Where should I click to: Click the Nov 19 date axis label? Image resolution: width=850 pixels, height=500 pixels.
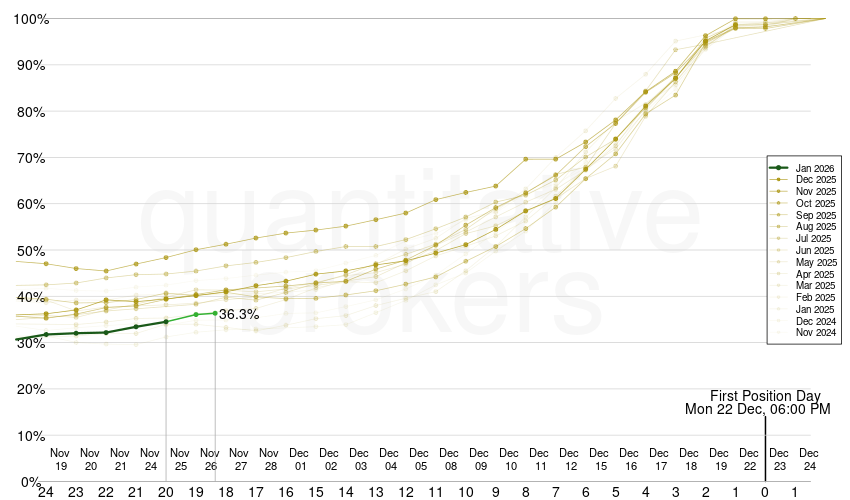(61, 459)
